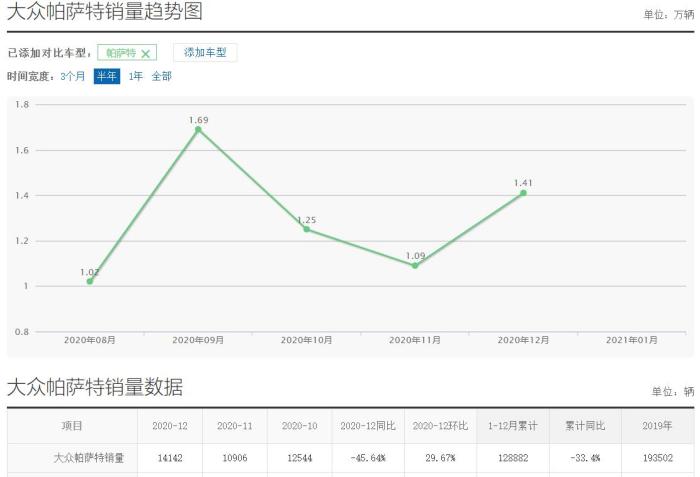Click the 2020年12月 axis label
The width and height of the screenshot is (700, 477).
pyautogui.click(x=523, y=340)
